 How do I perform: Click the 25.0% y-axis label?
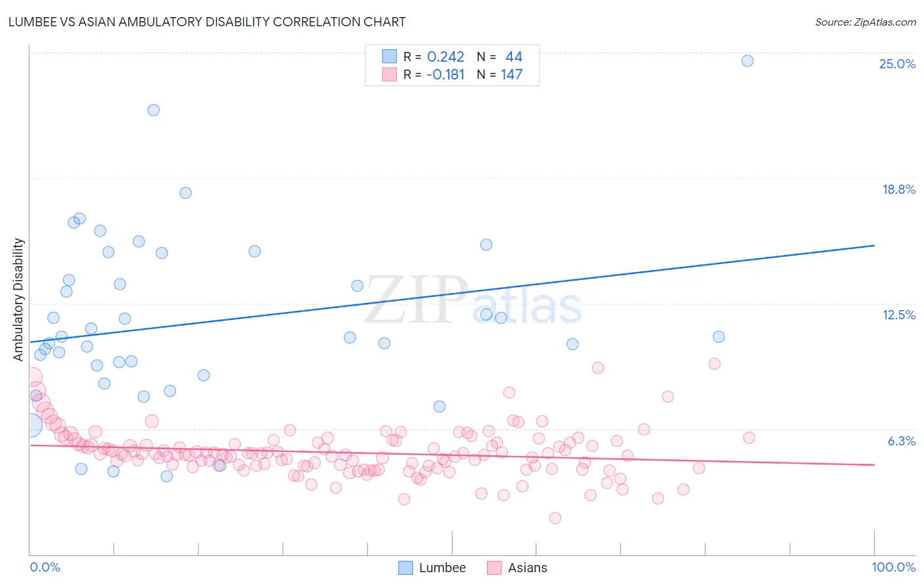tap(897, 64)
